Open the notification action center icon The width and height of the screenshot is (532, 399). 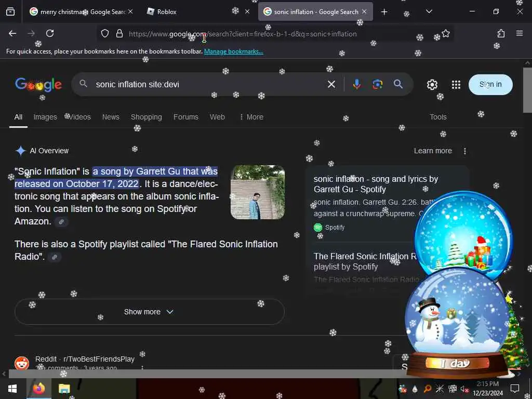pyautogui.click(x=515, y=389)
